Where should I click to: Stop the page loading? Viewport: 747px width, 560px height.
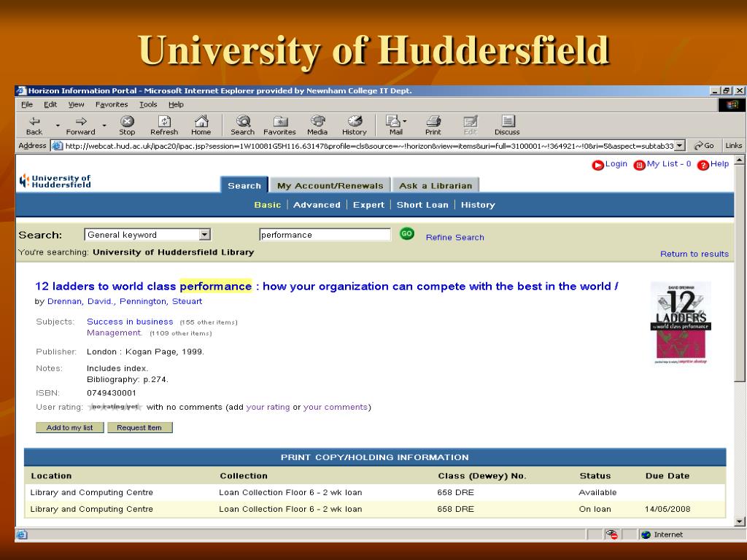tap(127, 125)
